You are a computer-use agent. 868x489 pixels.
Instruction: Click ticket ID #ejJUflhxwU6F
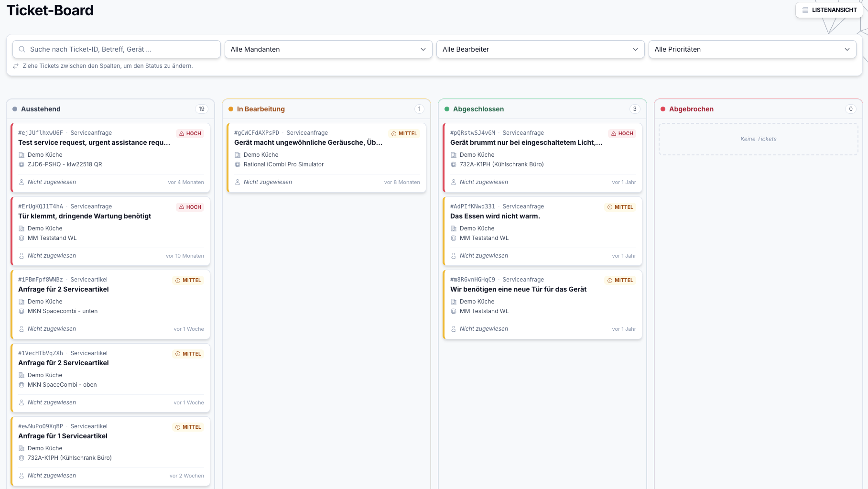point(41,133)
